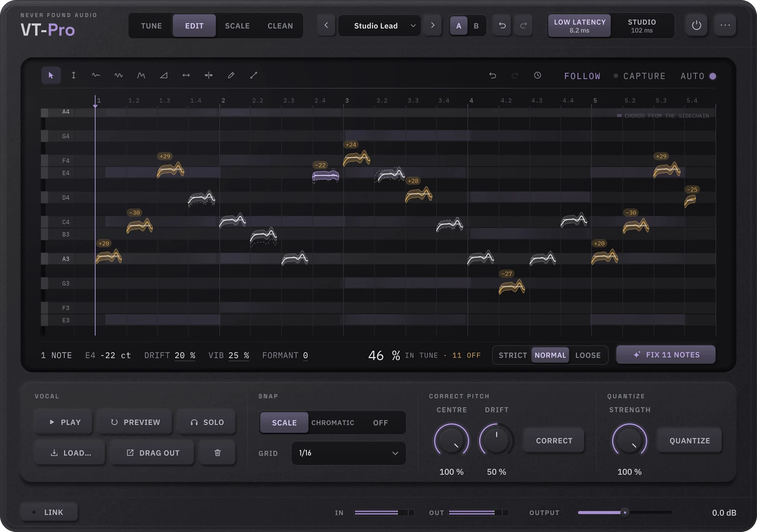Switch to the TUNE tab

coord(151,26)
